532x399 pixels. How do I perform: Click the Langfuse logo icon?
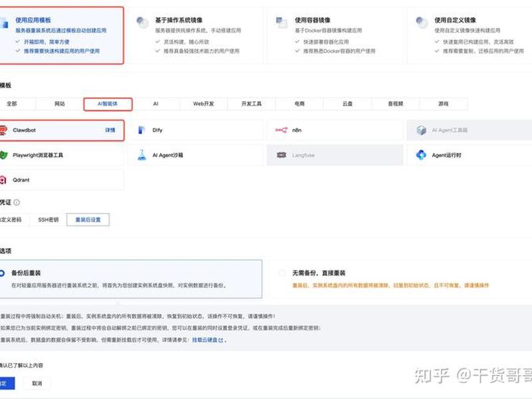click(281, 155)
